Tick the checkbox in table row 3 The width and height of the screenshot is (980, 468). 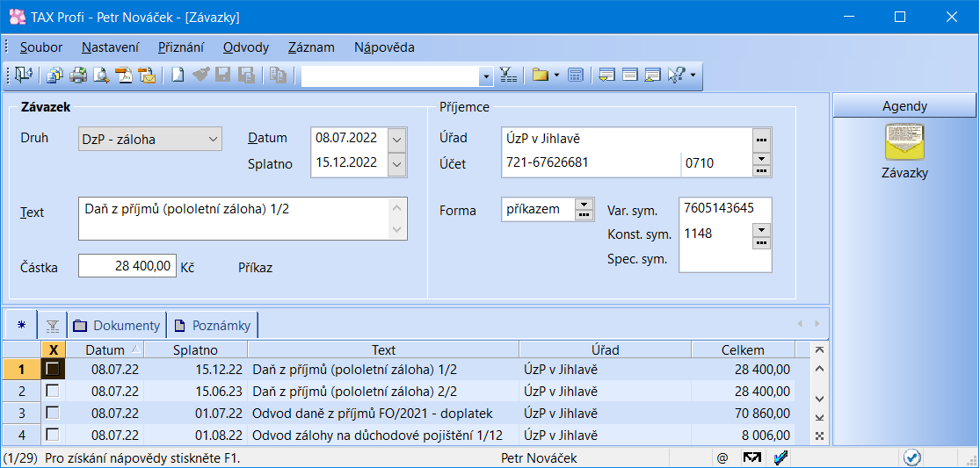click(53, 413)
